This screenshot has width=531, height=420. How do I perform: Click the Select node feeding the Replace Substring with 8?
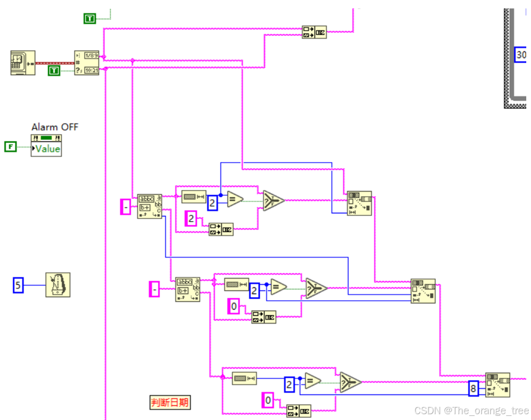[x=350, y=383]
